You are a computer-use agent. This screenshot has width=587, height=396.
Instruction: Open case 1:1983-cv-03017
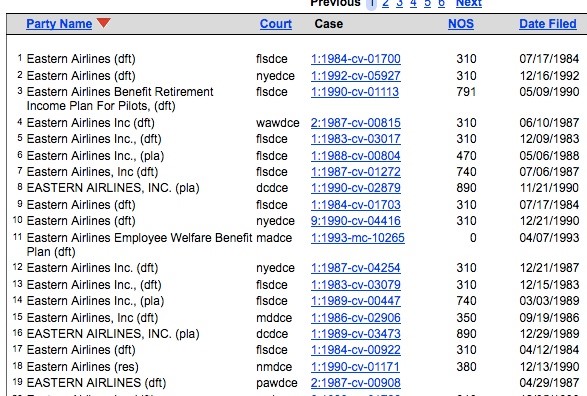[356, 139]
